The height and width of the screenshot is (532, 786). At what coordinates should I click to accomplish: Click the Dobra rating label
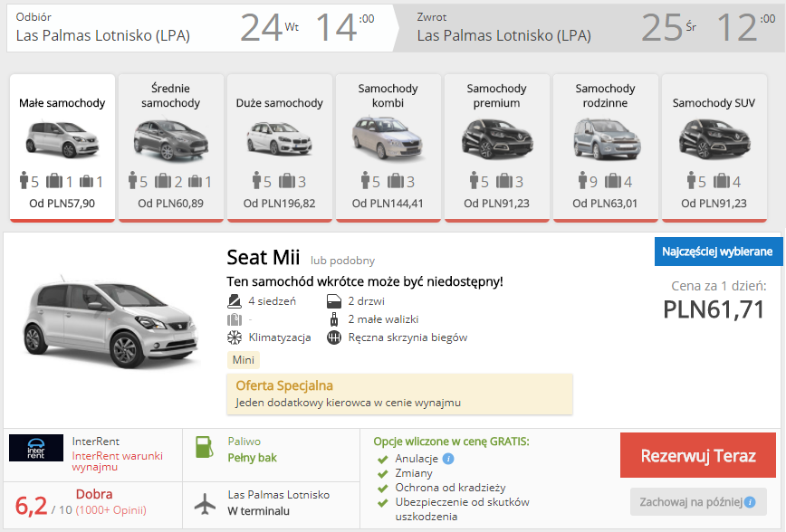pos(94,494)
